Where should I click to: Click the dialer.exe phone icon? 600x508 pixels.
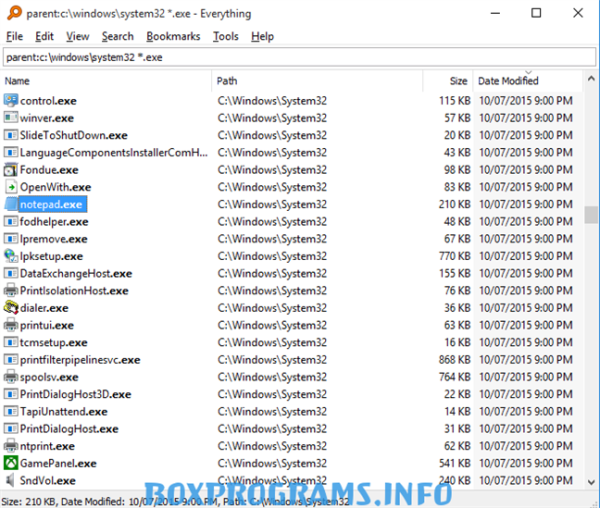[x=11, y=308]
